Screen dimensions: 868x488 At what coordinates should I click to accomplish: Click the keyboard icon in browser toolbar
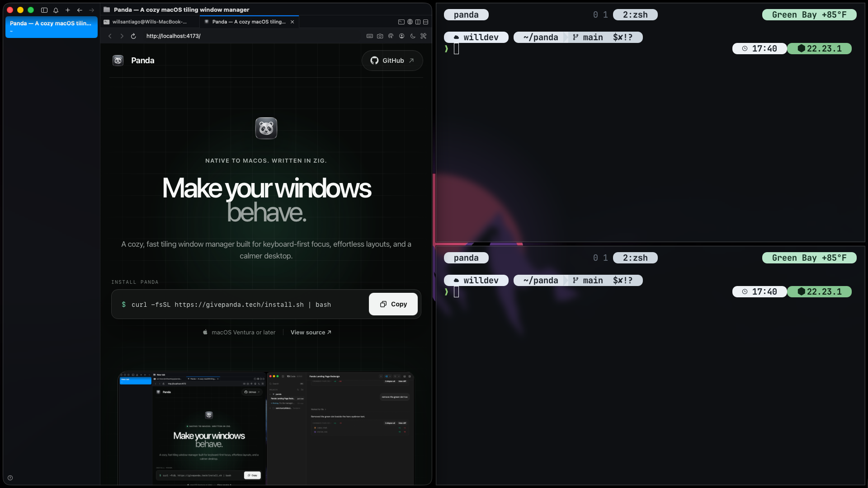(x=370, y=36)
